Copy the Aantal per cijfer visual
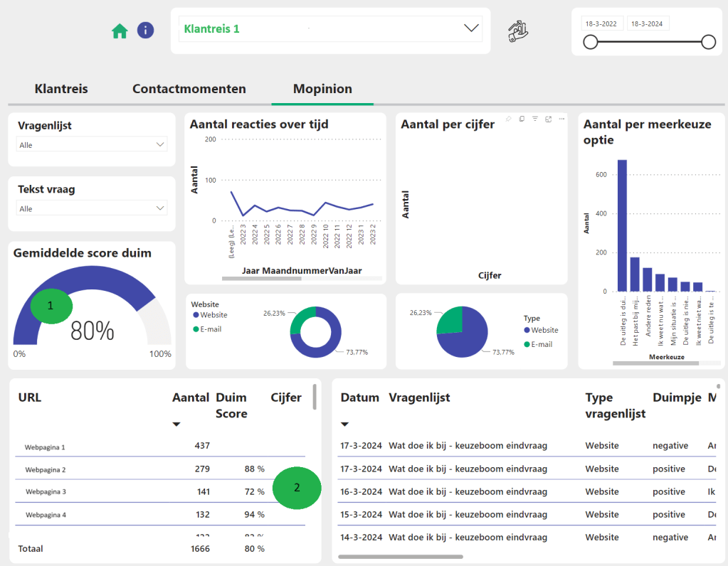Image resolution: width=728 pixels, height=566 pixels. [522, 119]
